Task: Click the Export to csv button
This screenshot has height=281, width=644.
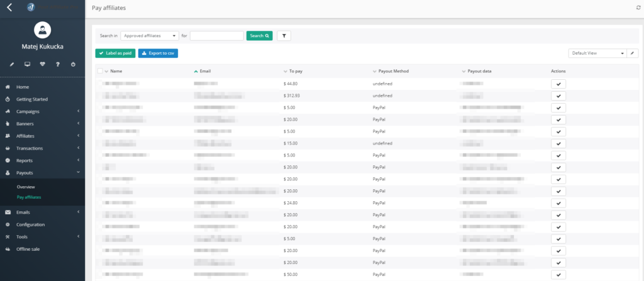Action: click(x=158, y=53)
